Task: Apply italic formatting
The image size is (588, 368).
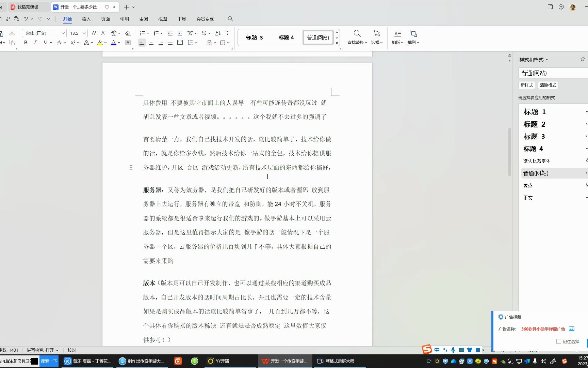Action: (35, 43)
